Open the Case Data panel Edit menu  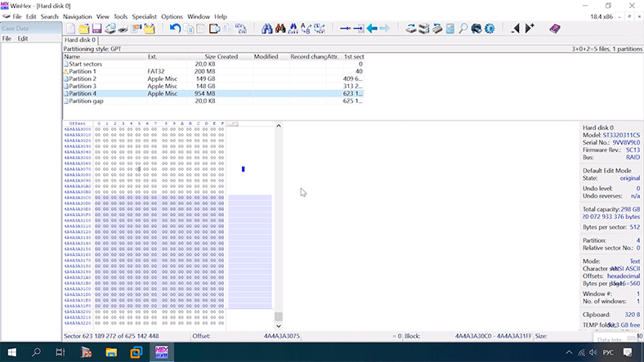pyautogui.click(x=23, y=38)
